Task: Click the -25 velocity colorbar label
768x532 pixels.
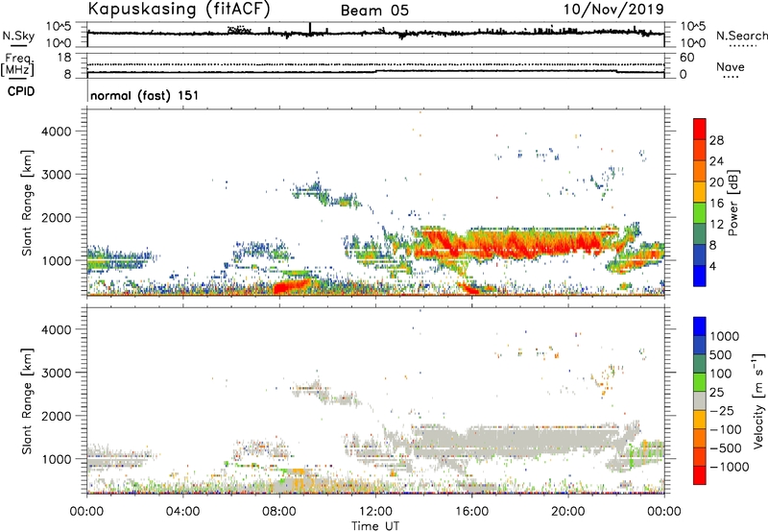Action: (723, 410)
